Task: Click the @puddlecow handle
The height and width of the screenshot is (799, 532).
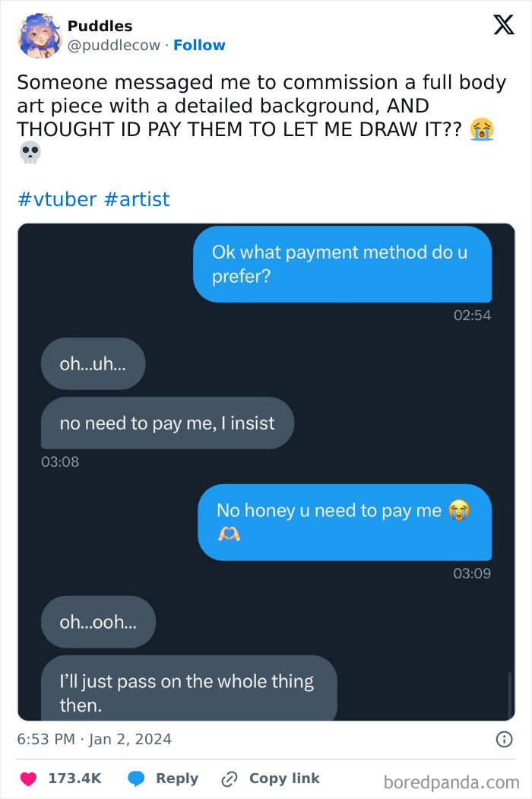Action: pyautogui.click(x=116, y=45)
